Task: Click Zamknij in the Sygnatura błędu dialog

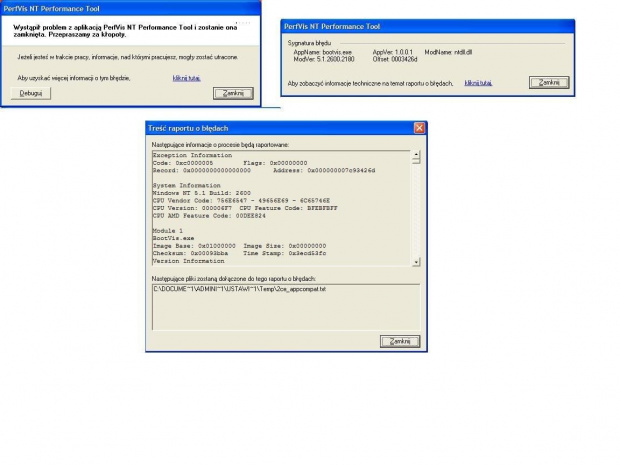Action: point(549,83)
